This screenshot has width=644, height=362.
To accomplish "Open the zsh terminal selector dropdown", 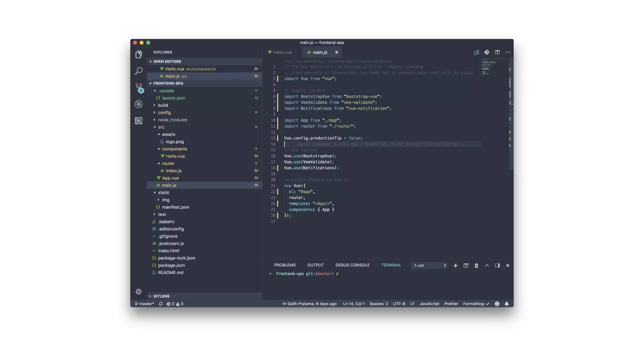I will tap(430, 266).
